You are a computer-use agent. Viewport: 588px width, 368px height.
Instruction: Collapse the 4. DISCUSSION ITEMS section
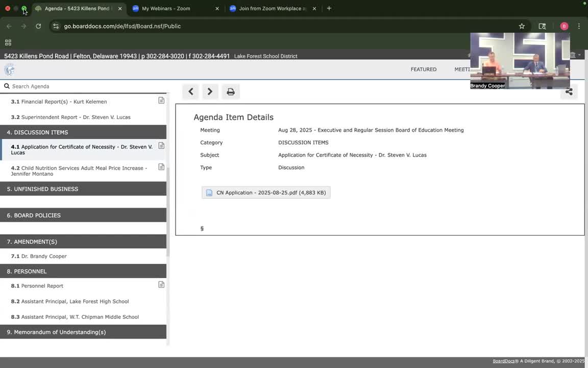83,132
